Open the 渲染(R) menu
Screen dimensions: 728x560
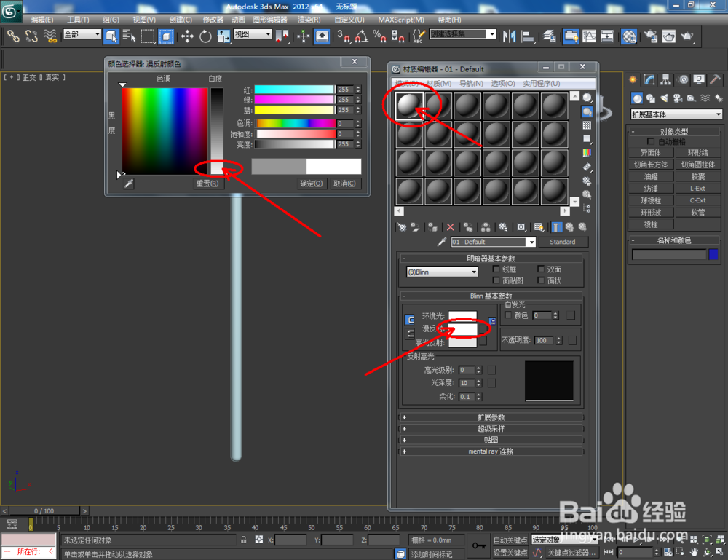pyautogui.click(x=309, y=20)
